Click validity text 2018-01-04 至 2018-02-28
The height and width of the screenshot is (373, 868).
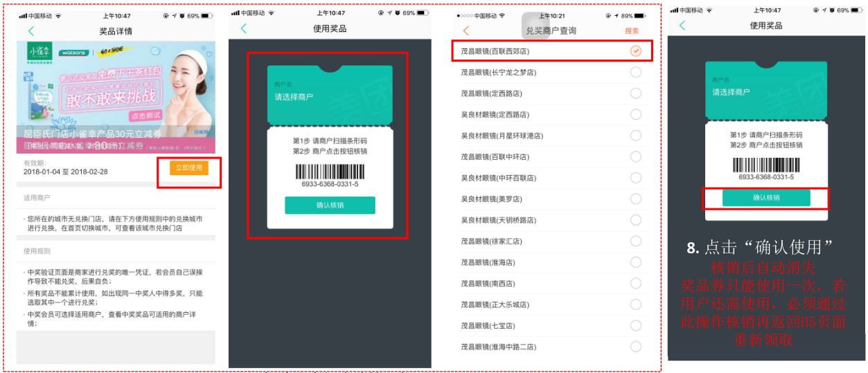tap(67, 172)
